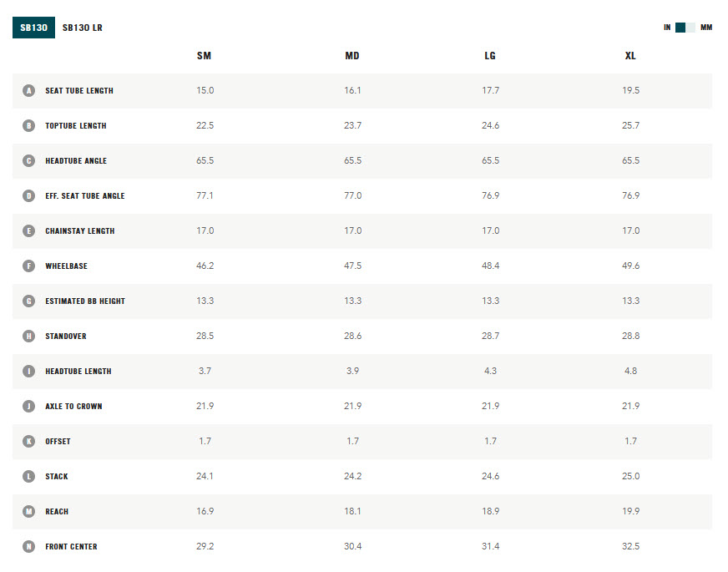Toggle the IN/MM unit switch
The height and width of the screenshot is (572, 728).
click(x=685, y=28)
